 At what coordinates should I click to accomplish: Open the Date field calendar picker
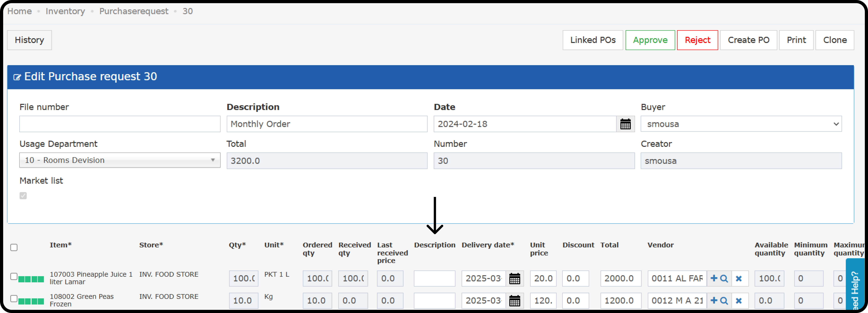pyautogui.click(x=625, y=124)
